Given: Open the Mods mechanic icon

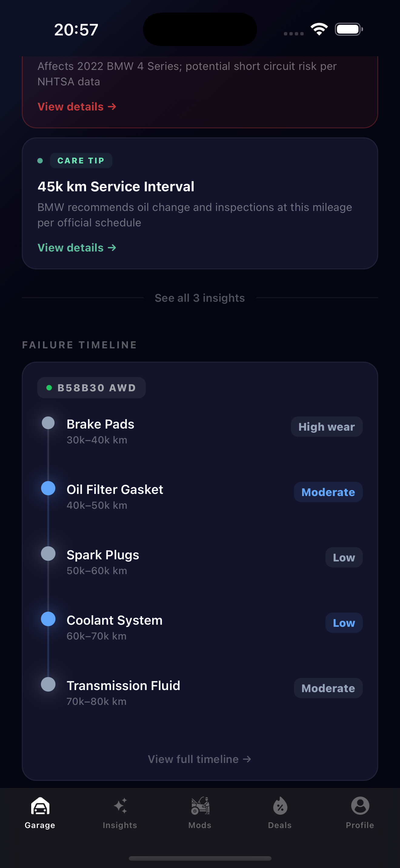Looking at the screenshot, I should click(x=200, y=806).
